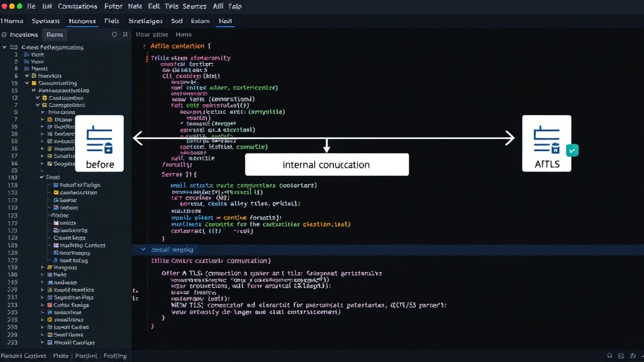Toggle the green checkmark badge on AFTLS

(572, 150)
